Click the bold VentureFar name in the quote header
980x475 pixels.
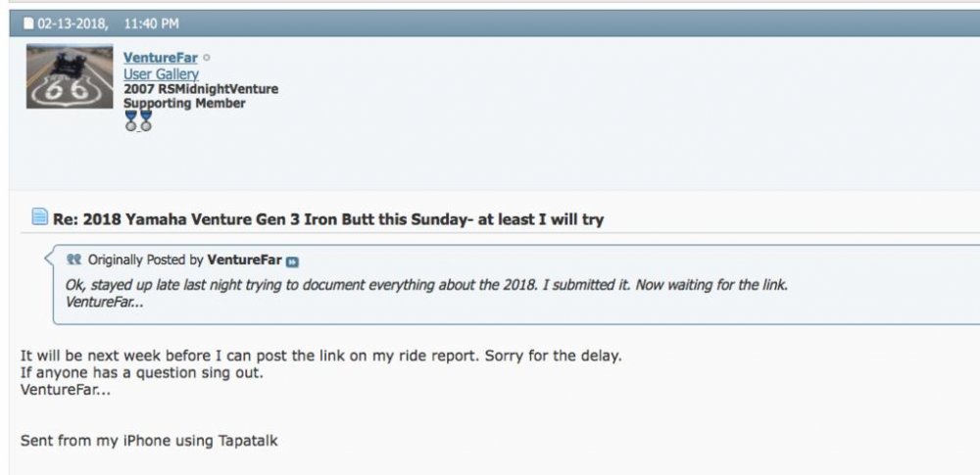tap(244, 261)
